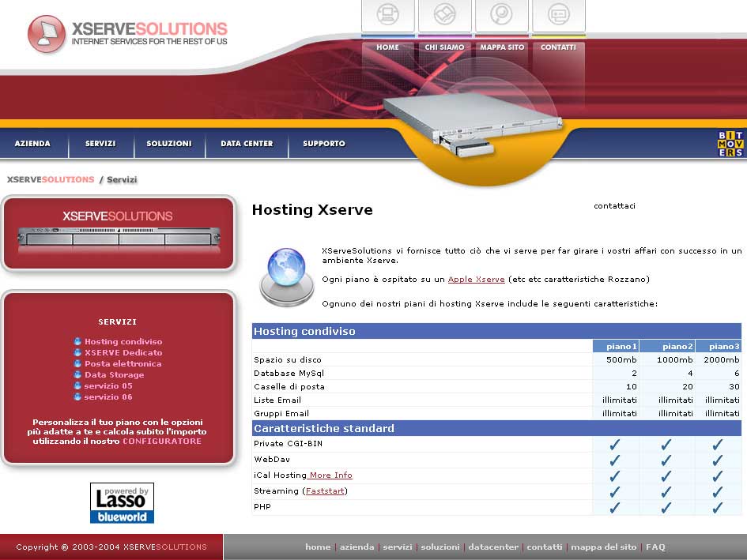This screenshot has height=560, width=747.
Task: Click the Lasso blueworld powered-by badge
Action: click(122, 503)
